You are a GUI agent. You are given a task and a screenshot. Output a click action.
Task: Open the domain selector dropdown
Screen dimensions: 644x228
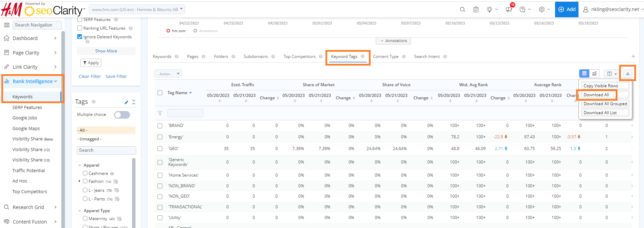coord(137,9)
